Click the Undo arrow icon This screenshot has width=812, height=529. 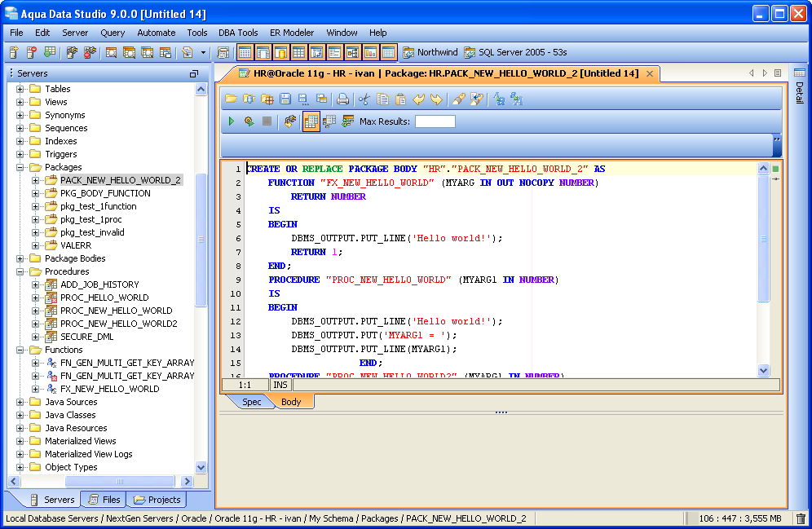click(419, 99)
